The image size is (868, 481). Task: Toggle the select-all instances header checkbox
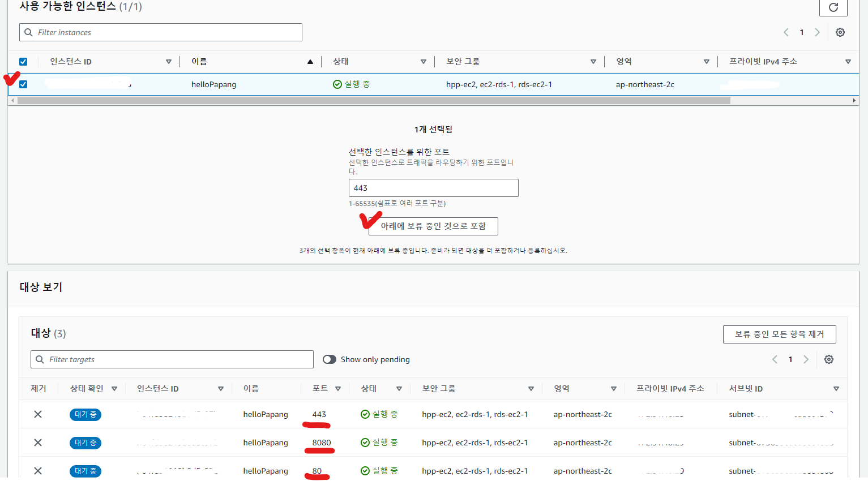pos(23,62)
